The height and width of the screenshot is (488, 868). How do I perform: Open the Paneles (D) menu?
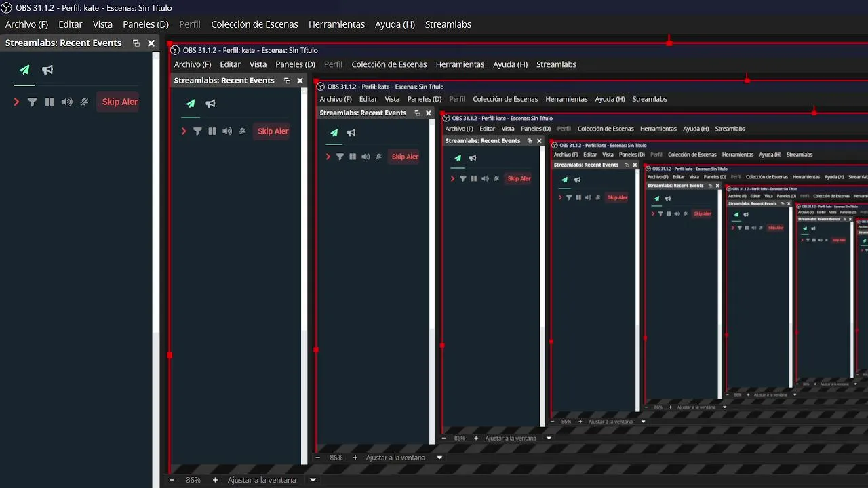146,24
